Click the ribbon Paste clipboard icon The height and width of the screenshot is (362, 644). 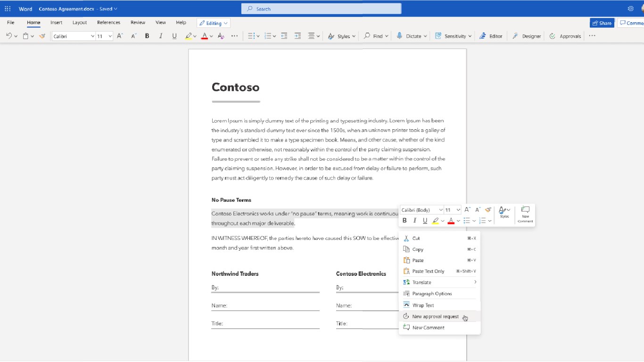click(x=26, y=36)
